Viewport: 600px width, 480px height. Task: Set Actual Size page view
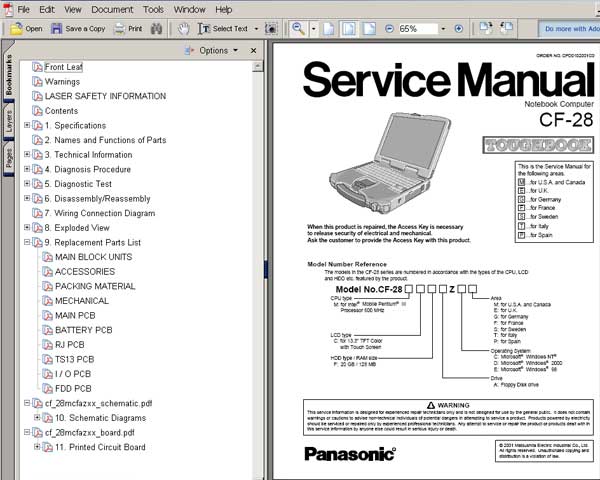329,29
